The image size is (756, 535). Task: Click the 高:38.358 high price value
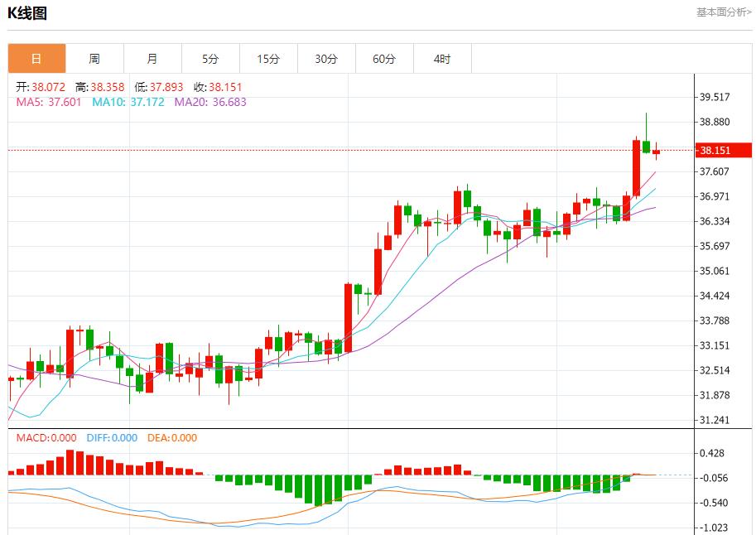[99, 87]
